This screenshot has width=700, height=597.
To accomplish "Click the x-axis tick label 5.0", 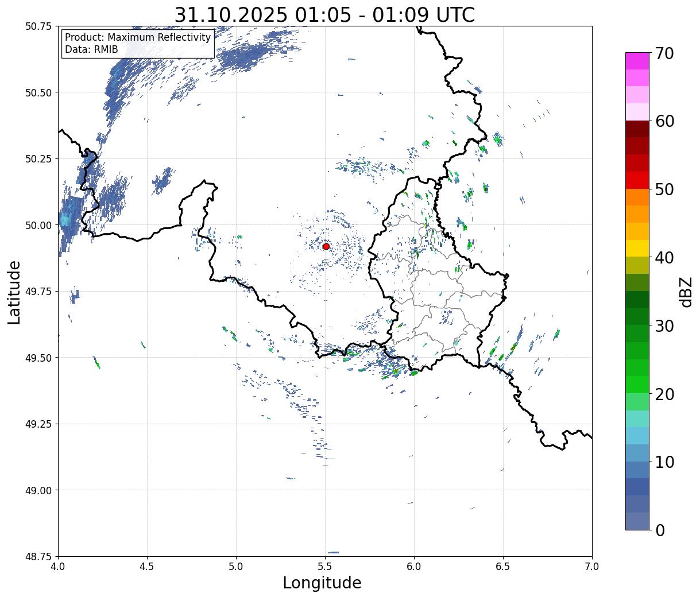I will (236, 567).
